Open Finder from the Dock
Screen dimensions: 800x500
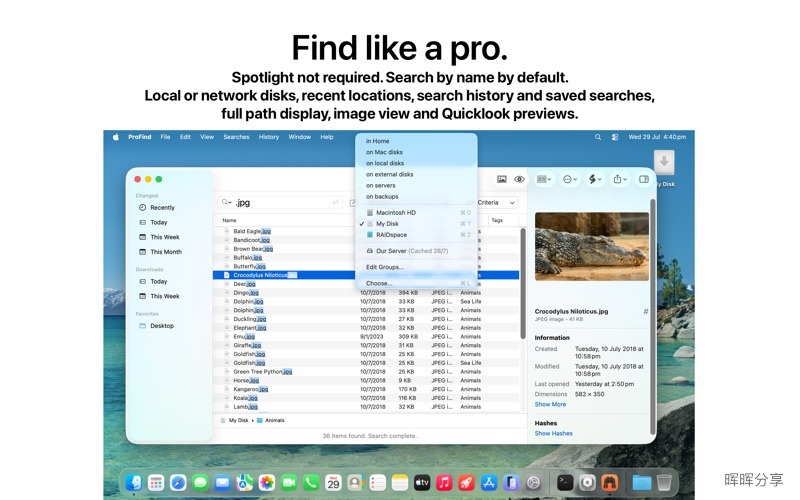134,482
